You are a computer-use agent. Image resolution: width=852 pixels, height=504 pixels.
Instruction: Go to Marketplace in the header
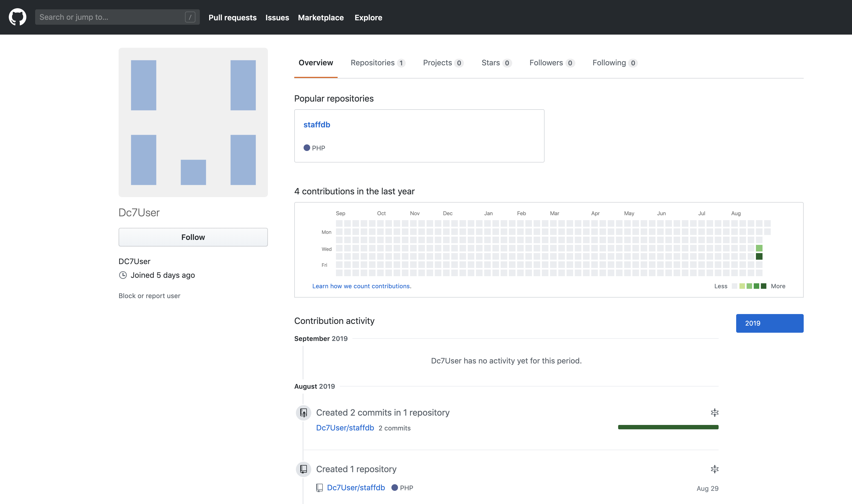321,17
